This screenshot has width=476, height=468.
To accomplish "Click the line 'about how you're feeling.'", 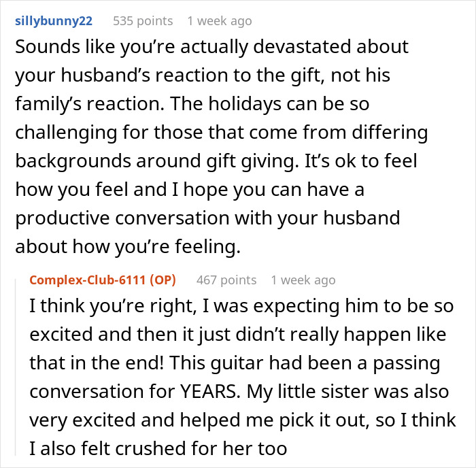I will click(x=128, y=247).
